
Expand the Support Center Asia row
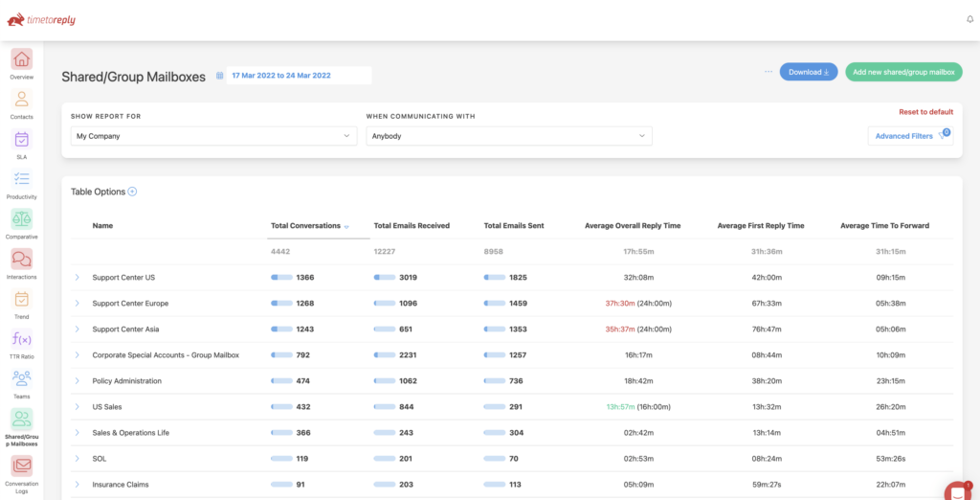pyautogui.click(x=78, y=330)
